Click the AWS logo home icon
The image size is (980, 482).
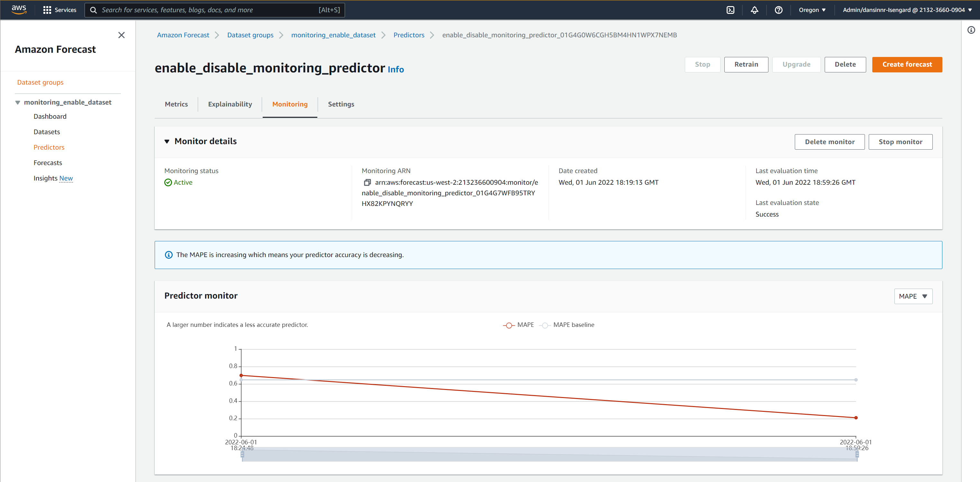click(19, 10)
